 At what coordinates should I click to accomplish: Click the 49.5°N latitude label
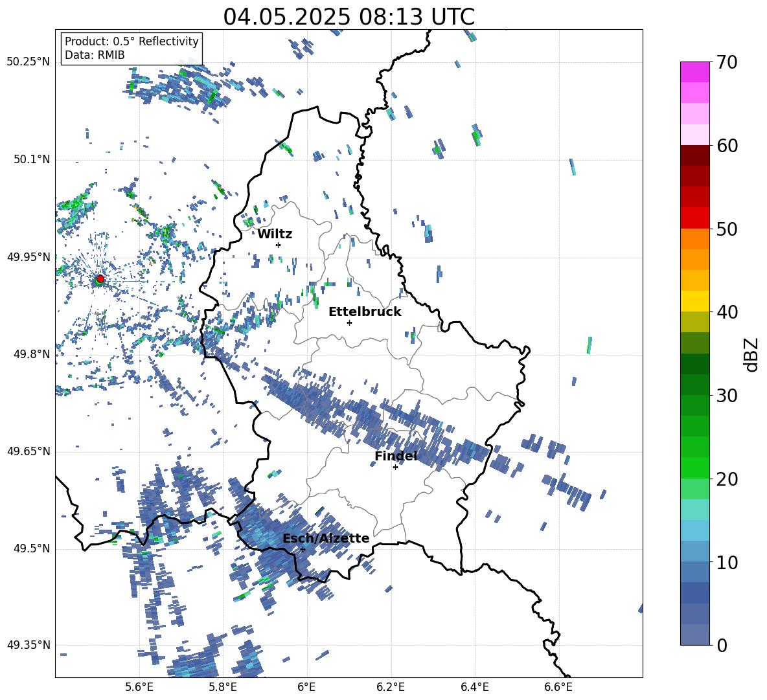click(x=31, y=548)
